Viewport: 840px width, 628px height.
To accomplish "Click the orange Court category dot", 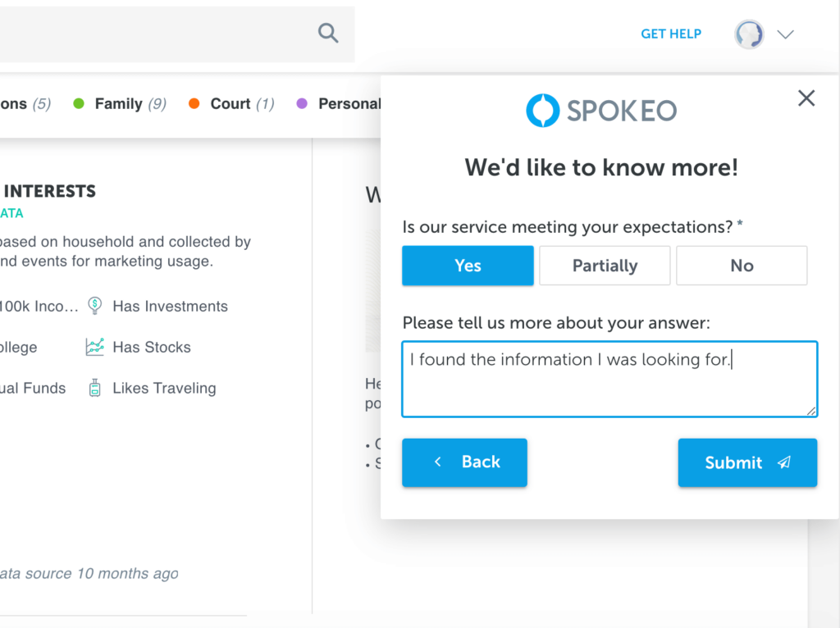I will (194, 103).
